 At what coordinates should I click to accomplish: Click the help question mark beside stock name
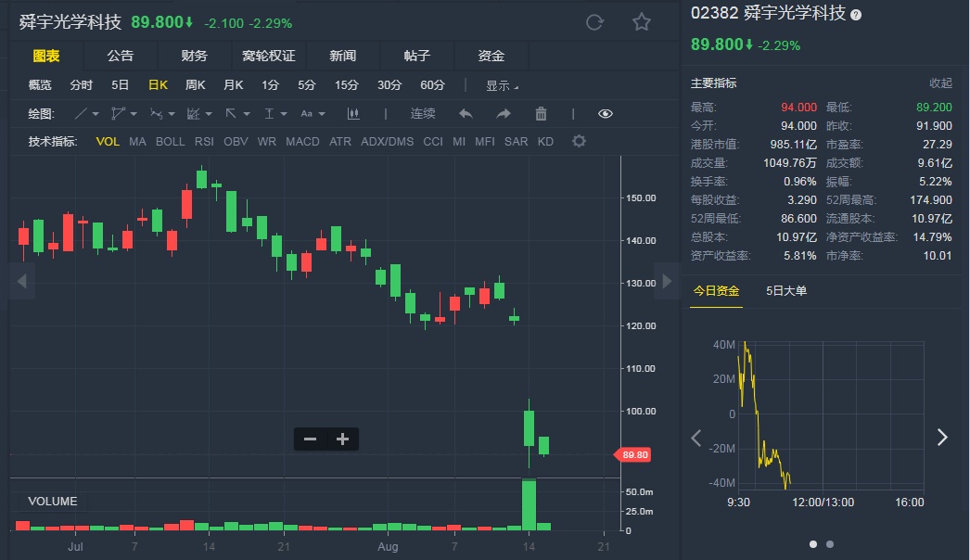pyautogui.click(x=856, y=15)
